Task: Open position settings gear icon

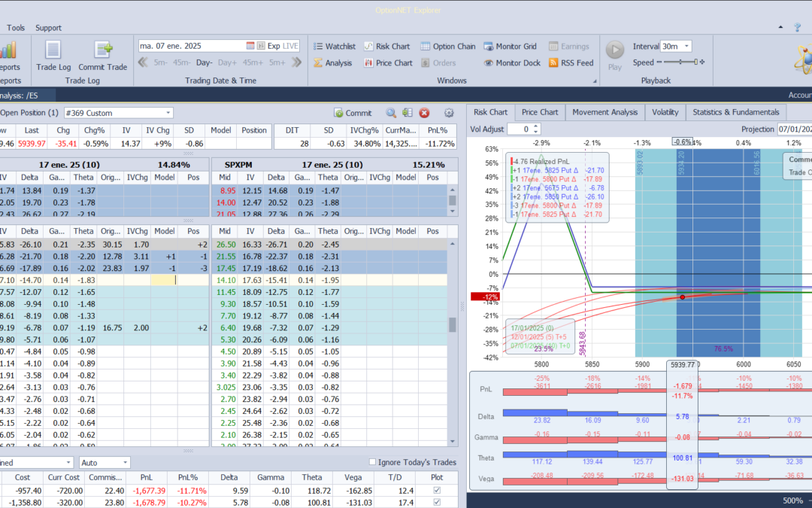Action: click(x=449, y=113)
